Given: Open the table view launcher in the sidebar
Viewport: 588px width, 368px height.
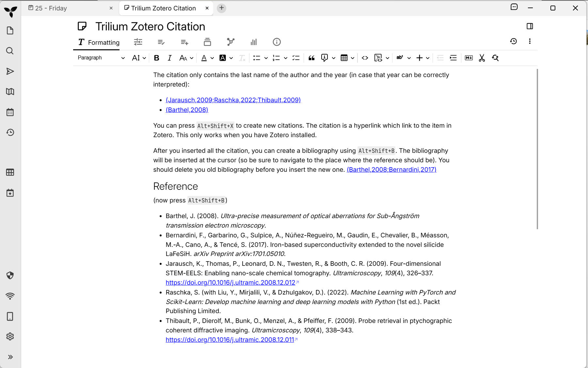Looking at the screenshot, I should 10,172.
